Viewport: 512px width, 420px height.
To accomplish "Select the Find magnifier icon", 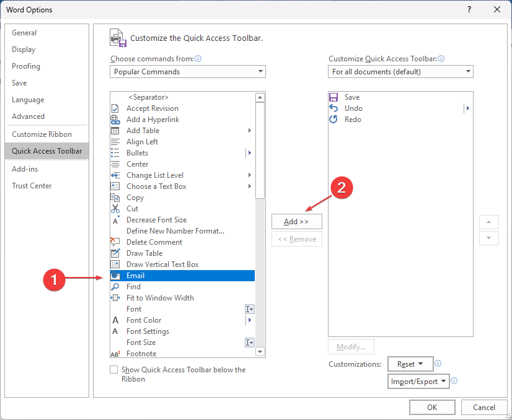I will tap(115, 287).
